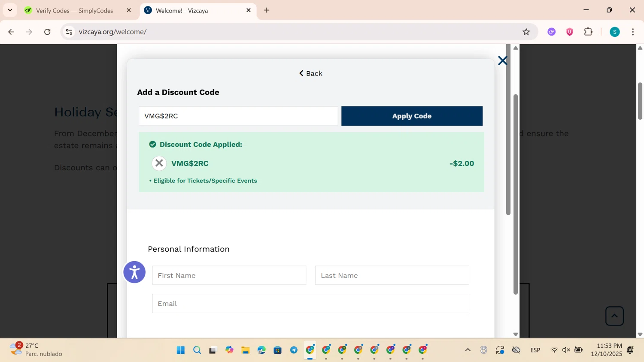Open Microsoft Edge from the taskbar
644x362 pixels.
(x=261, y=350)
